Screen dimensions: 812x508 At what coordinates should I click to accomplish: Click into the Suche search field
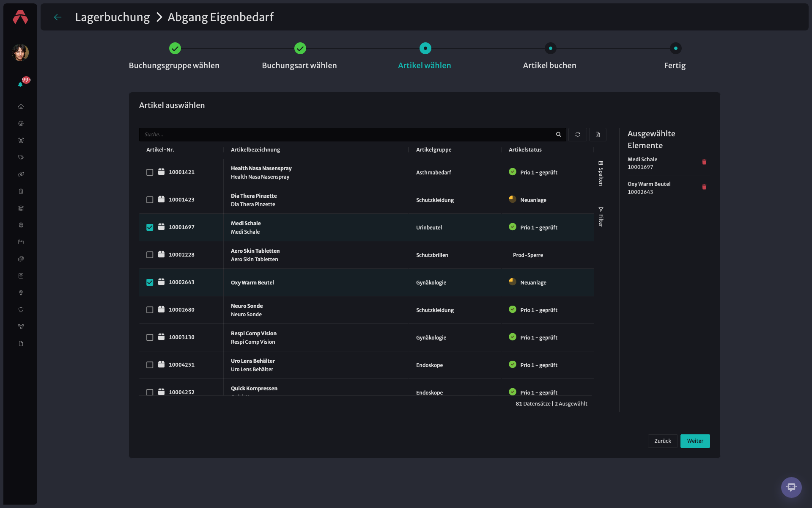point(347,135)
